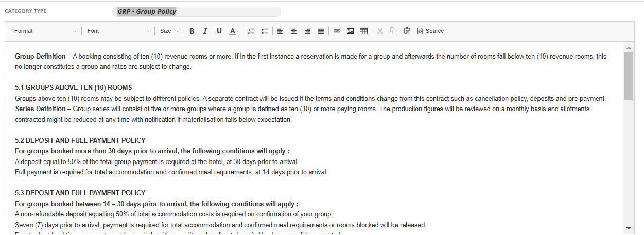This screenshot has height=235, width=644.
Task: Copy the selected text
Action: (x=393, y=31)
